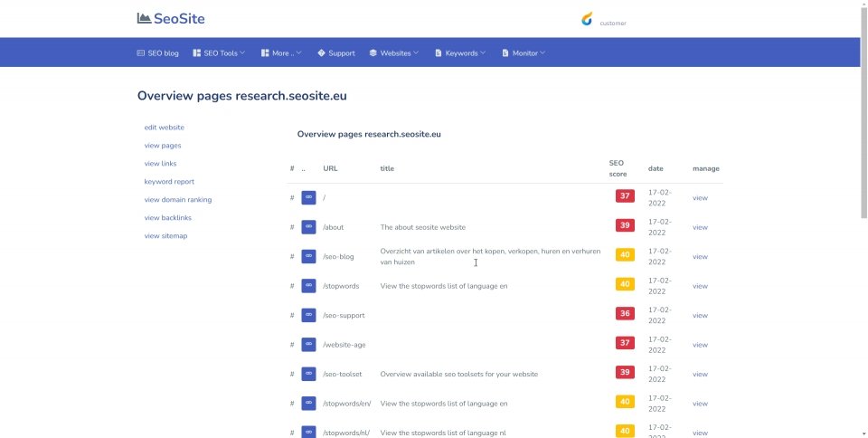Open the view sitemap sidebar link
868x438 pixels.
pos(166,236)
